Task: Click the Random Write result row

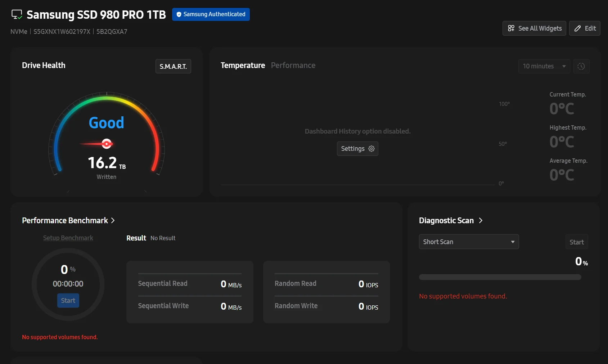Action: coord(326,306)
